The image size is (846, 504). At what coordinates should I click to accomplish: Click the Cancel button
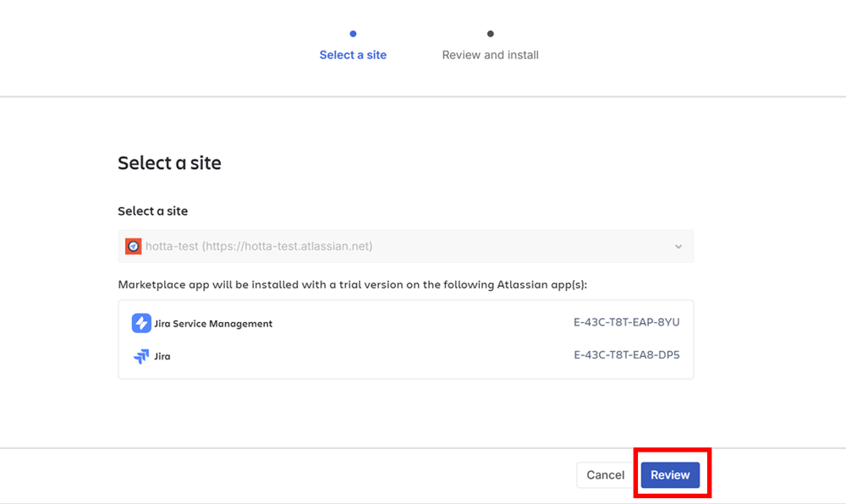tap(605, 475)
